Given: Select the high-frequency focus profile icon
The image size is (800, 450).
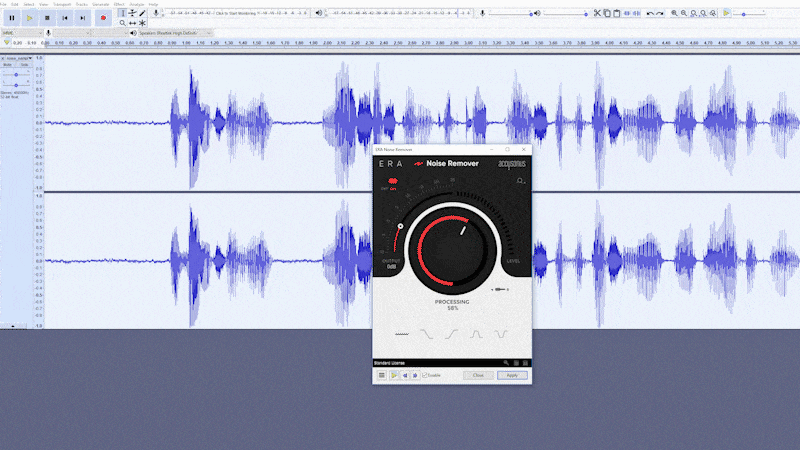Looking at the screenshot, I should coord(451,334).
